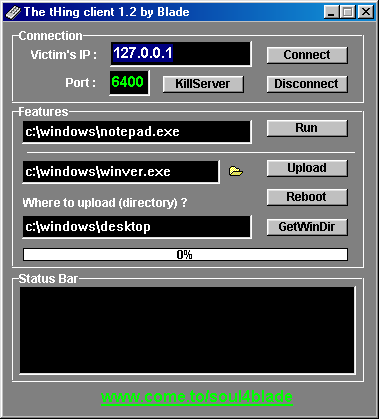Open the www.come.to/soul4blade link
The width and height of the screenshot is (379, 419).
click(197, 397)
